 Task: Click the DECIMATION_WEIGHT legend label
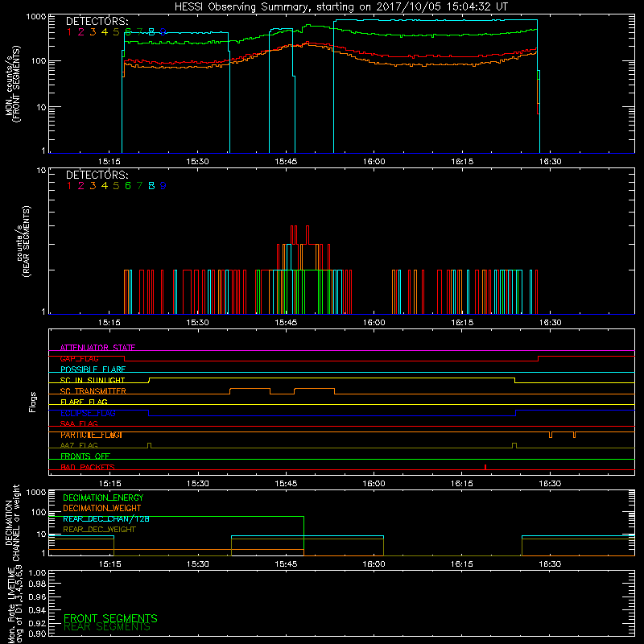point(102,508)
